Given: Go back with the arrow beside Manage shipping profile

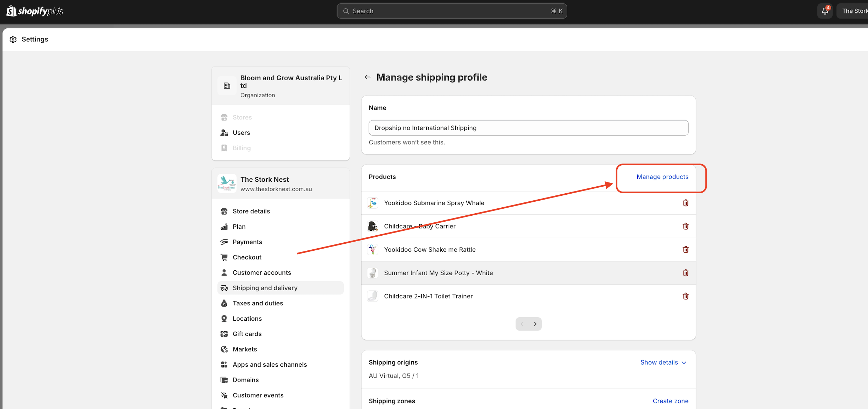Looking at the screenshot, I should [367, 77].
